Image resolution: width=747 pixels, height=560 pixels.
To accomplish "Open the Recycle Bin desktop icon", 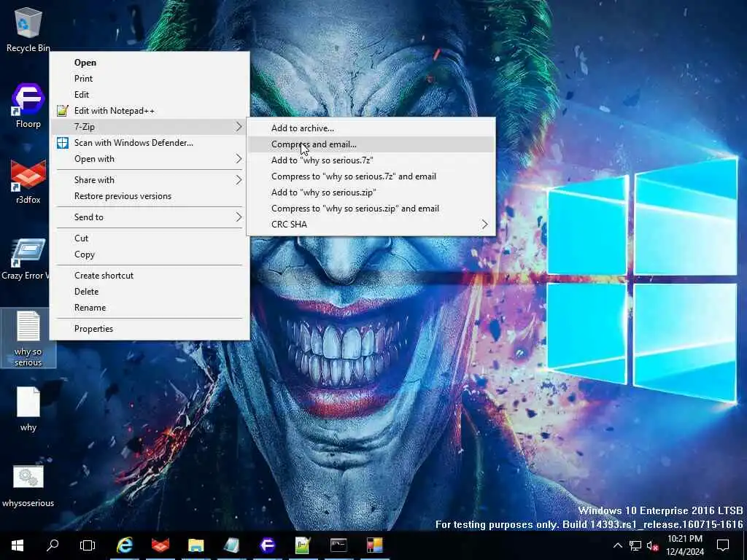I will click(x=28, y=31).
